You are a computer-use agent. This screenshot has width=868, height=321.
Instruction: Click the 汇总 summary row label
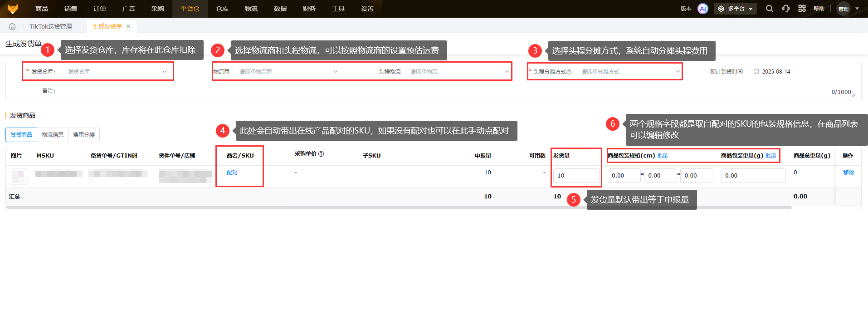(x=15, y=197)
